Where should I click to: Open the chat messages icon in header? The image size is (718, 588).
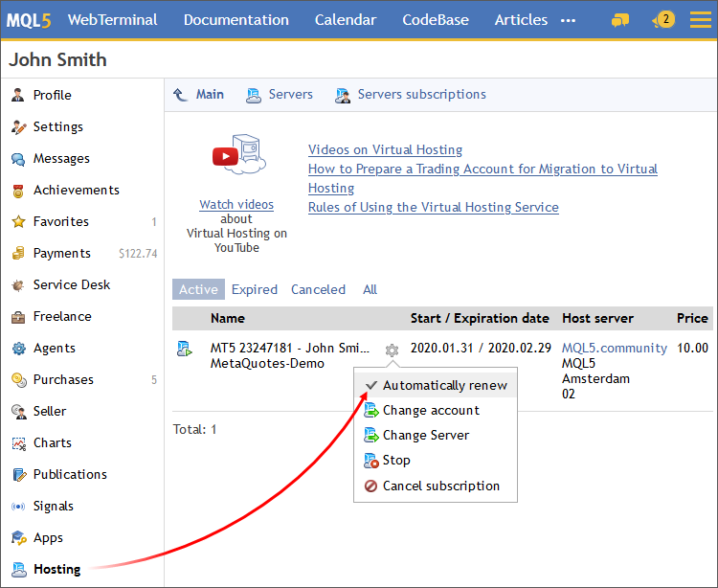pos(620,20)
